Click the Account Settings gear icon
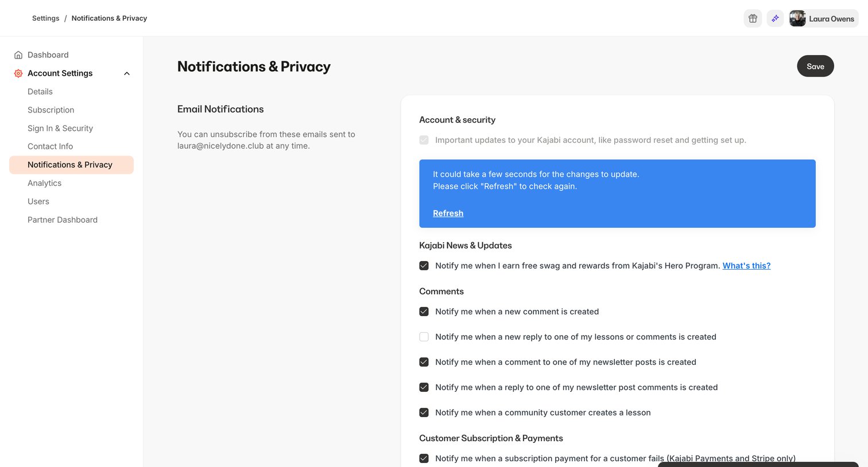The height and width of the screenshot is (467, 868). [18, 73]
